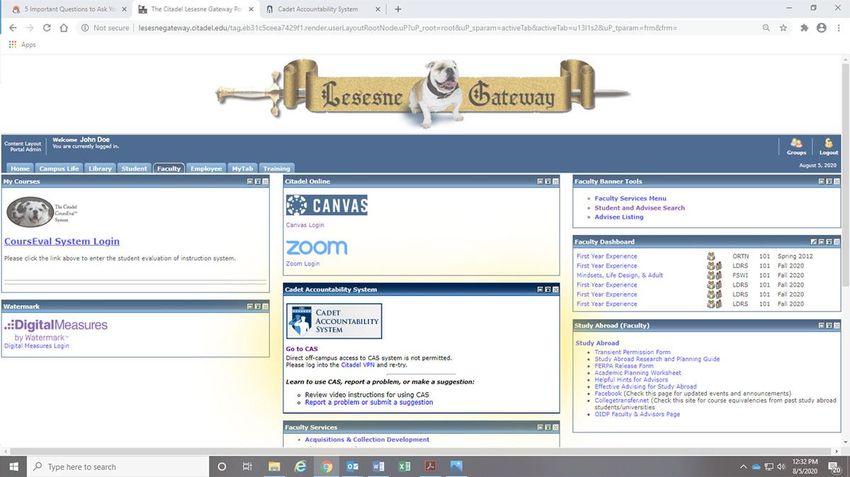Click the Content Layout Portal Admin link
This screenshot has height=477, width=850.
click(x=23, y=146)
